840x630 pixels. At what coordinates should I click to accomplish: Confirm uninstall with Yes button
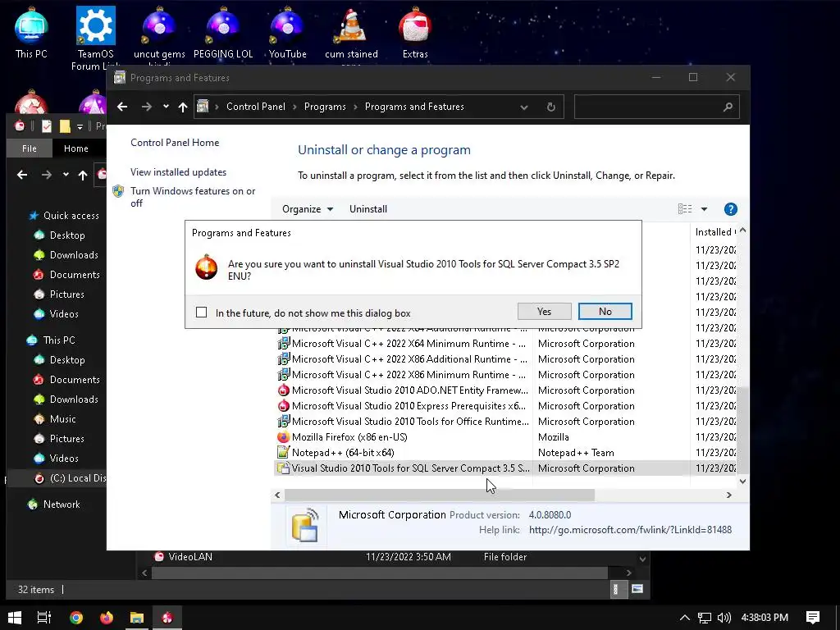pos(545,311)
